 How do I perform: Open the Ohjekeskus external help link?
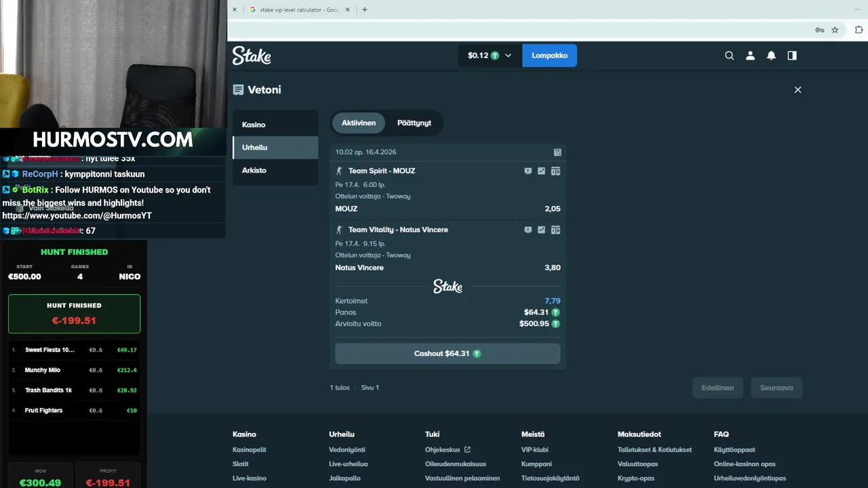pyautogui.click(x=448, y=449)
